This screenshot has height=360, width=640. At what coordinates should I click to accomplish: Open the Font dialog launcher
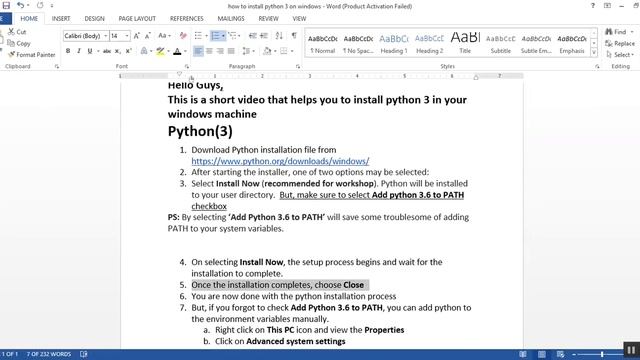pyautogui.click(x=187, y=66)
